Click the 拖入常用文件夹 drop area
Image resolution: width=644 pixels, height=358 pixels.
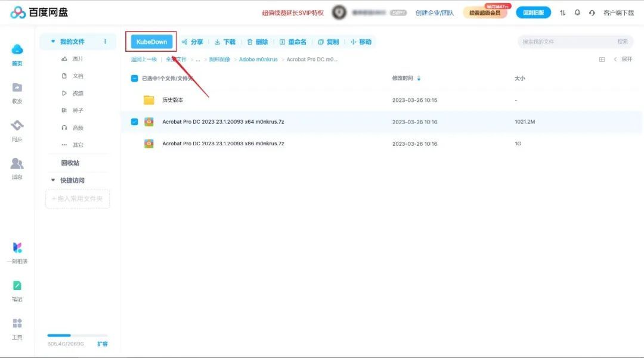[77, 198]
